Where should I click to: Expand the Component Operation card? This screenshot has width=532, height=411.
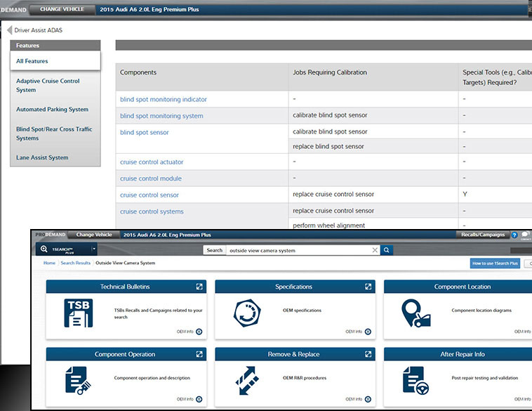199,354
